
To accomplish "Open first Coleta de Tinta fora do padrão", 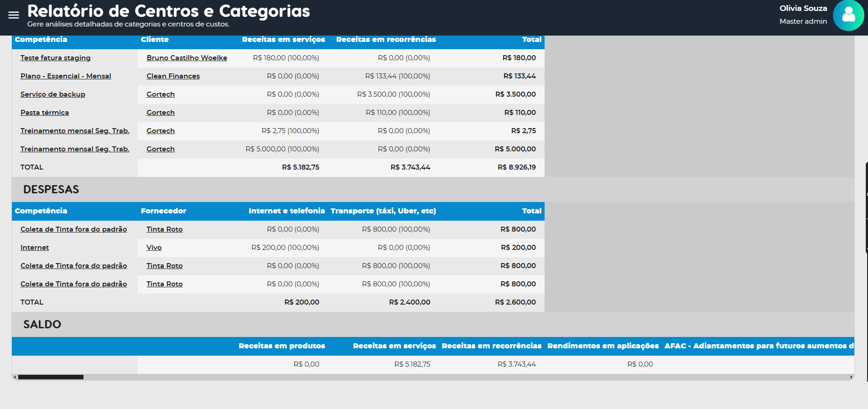I will (73, 229).
